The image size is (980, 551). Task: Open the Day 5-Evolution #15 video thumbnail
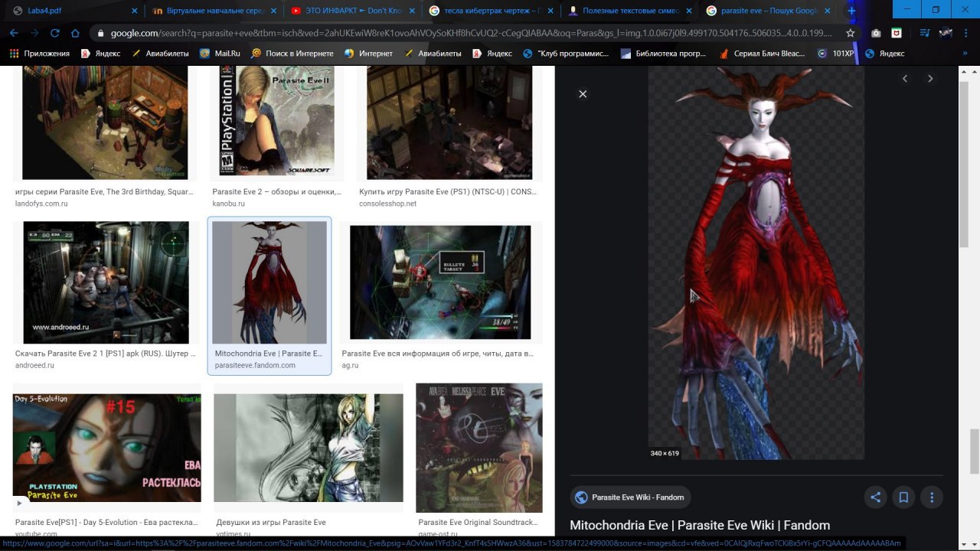point(106,448)
